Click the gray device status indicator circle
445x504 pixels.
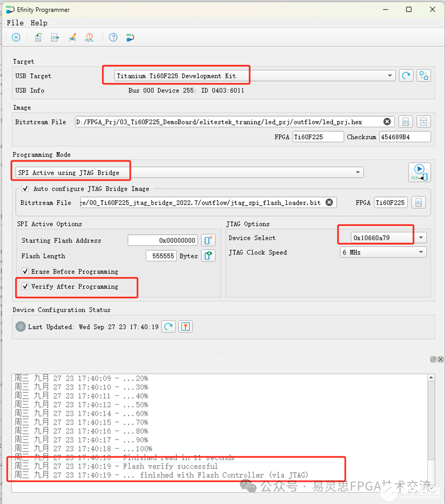tap(21, 327)
